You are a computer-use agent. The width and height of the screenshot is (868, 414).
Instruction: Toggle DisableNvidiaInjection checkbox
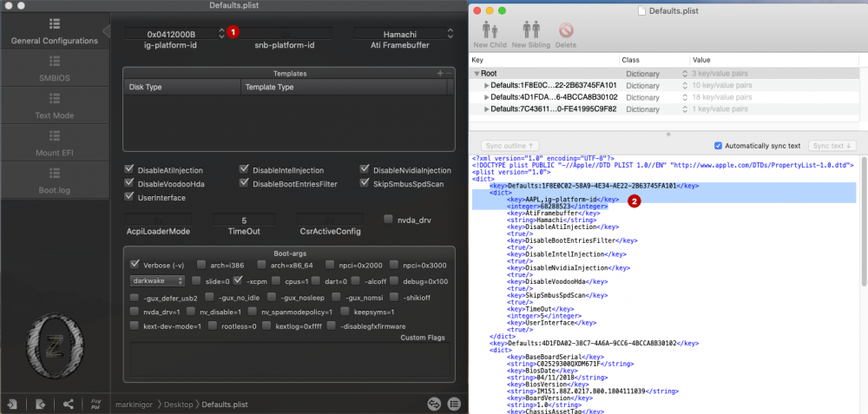365,169
